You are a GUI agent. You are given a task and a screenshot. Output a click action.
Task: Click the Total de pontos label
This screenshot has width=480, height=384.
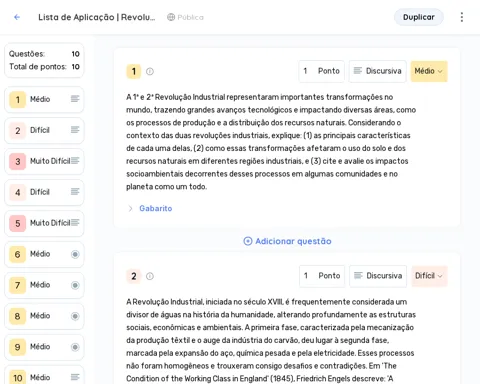[x=38, y=67]
